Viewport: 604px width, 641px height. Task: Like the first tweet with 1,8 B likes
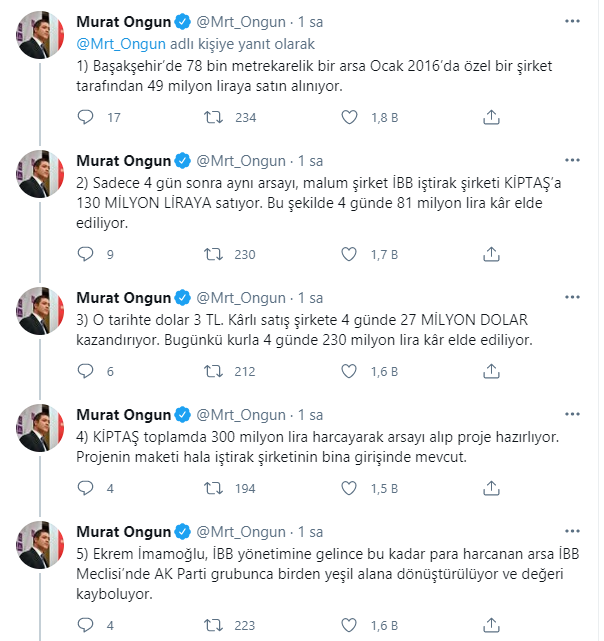coord(349,118)
